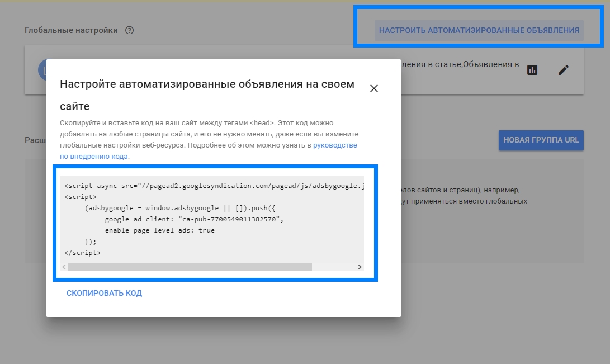610x364 pixels.
Task: Open the руководстве по внедрению кода link
Action: click(x=209, y=151)
